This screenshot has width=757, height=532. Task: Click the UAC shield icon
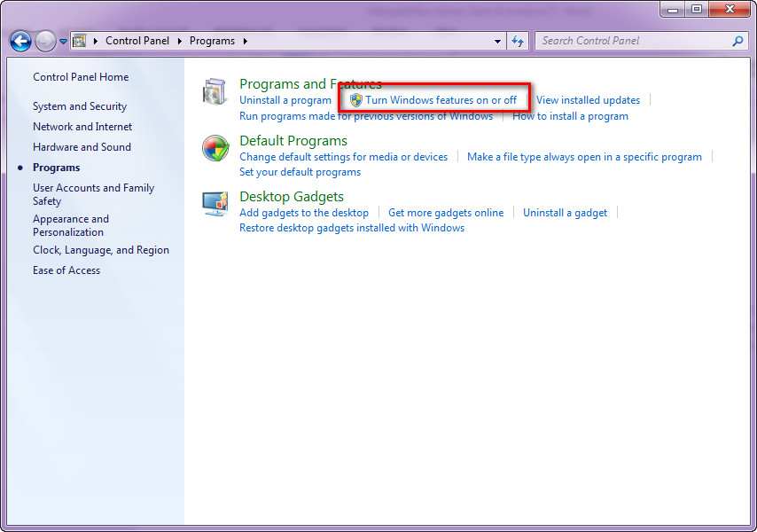tap(356, 100)
